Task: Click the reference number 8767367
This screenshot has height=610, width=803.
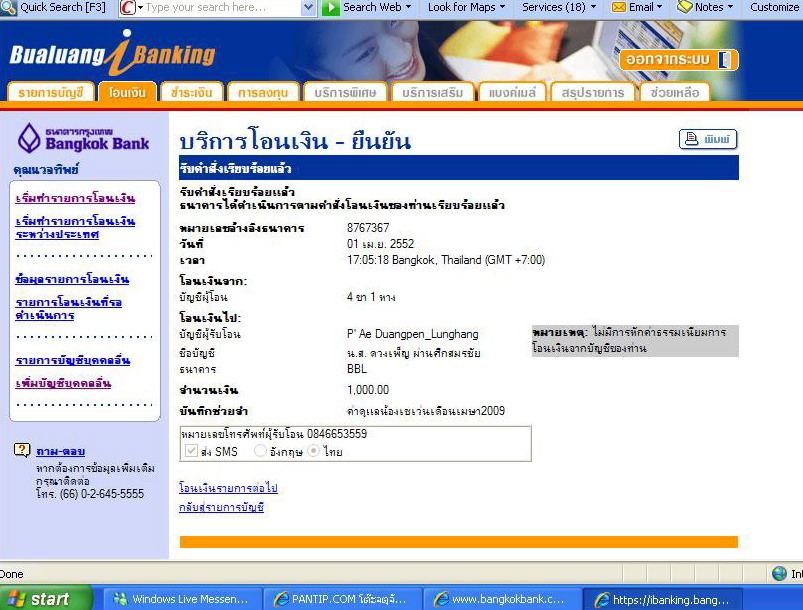Action: coord(368,227)
